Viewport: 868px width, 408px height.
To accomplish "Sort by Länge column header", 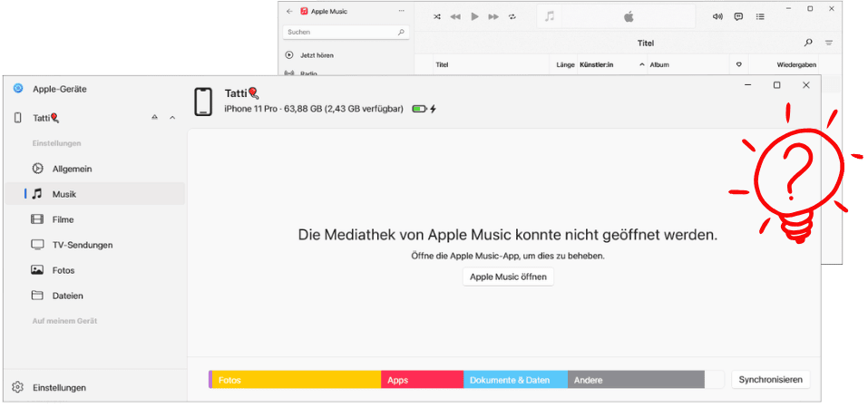I will tap(565, 64).
